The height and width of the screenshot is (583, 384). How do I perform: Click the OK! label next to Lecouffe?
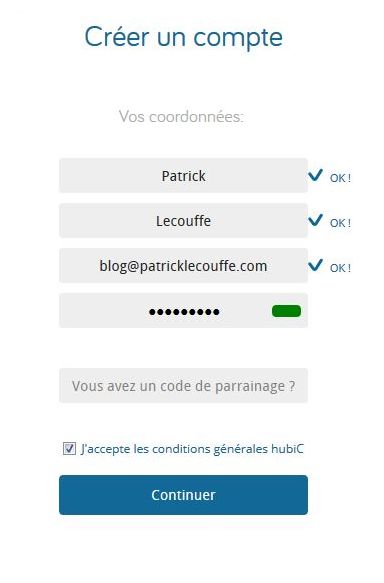pos(340,223)
